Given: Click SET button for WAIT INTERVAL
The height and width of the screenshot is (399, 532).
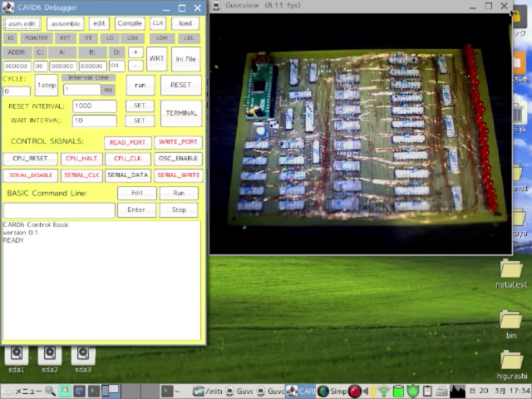Looking at the screenshot, I should (x=140, y=121).
